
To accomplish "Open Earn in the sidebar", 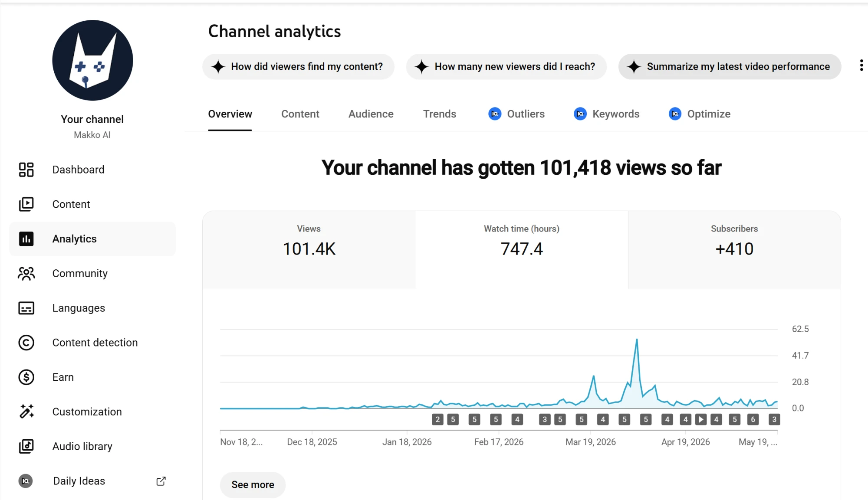I will pos(92,377).
